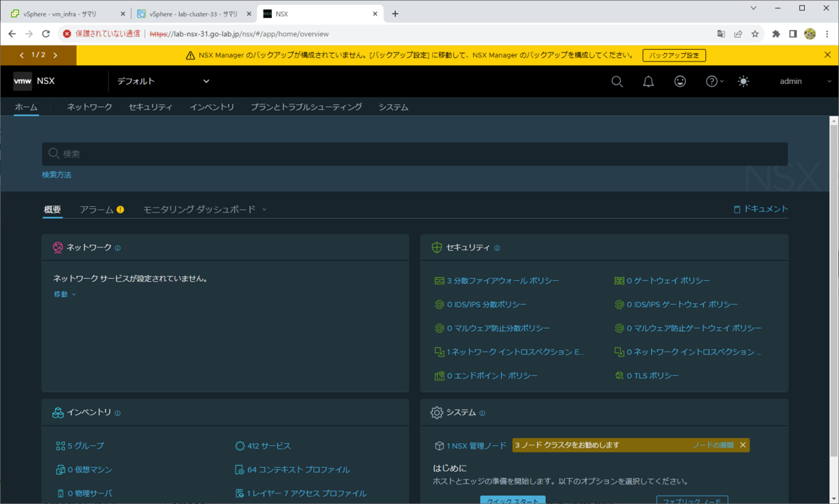The height and width of the screenshot is (504, 839).
Task: Go to next notification arrow in banner
Action: point(55,55)
